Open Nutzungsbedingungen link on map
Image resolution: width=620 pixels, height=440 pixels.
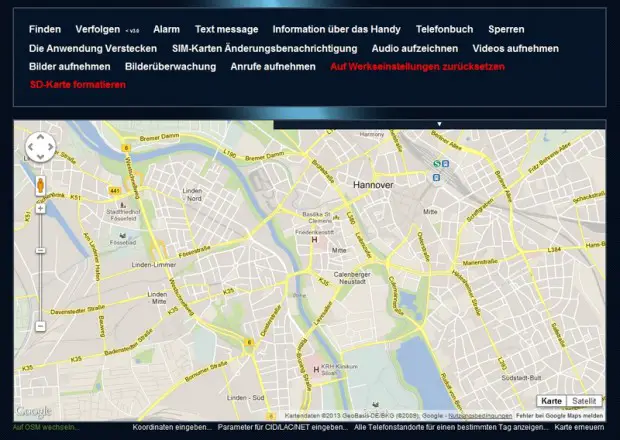pyautogui.click(x=480, y=416)
